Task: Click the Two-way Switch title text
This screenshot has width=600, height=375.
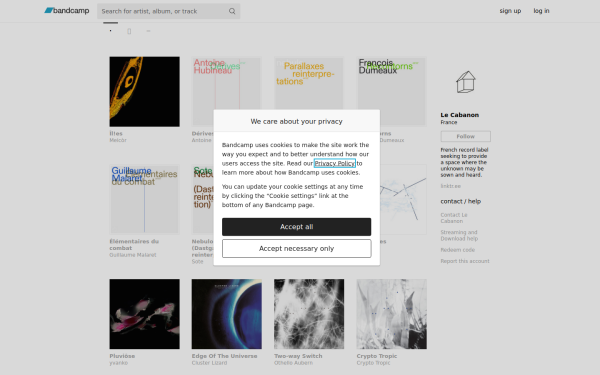Action: click(x=298, y=356)
